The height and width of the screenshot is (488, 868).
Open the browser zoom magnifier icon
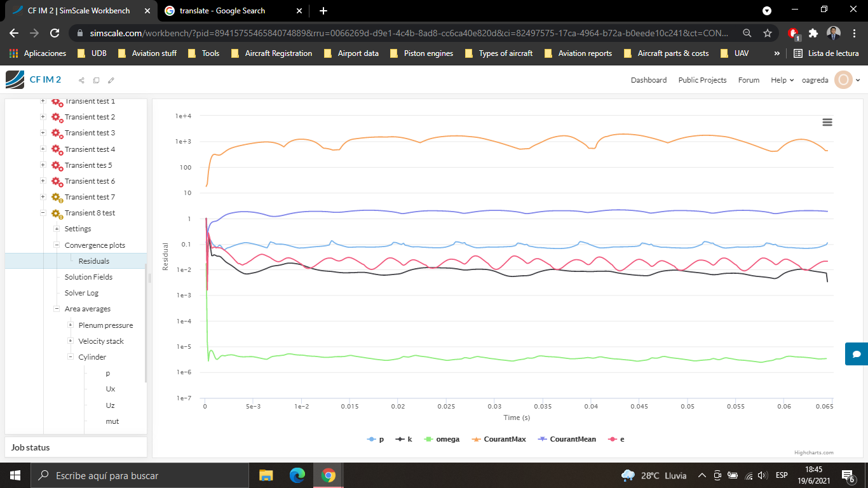(747, 33)
